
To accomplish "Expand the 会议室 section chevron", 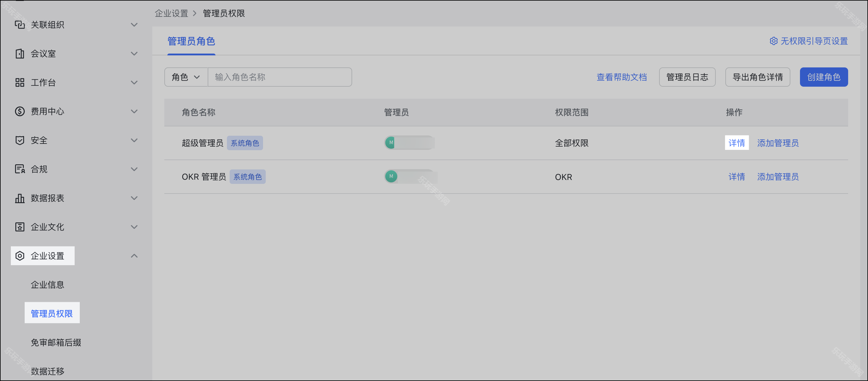I will (x=134, y=54).
